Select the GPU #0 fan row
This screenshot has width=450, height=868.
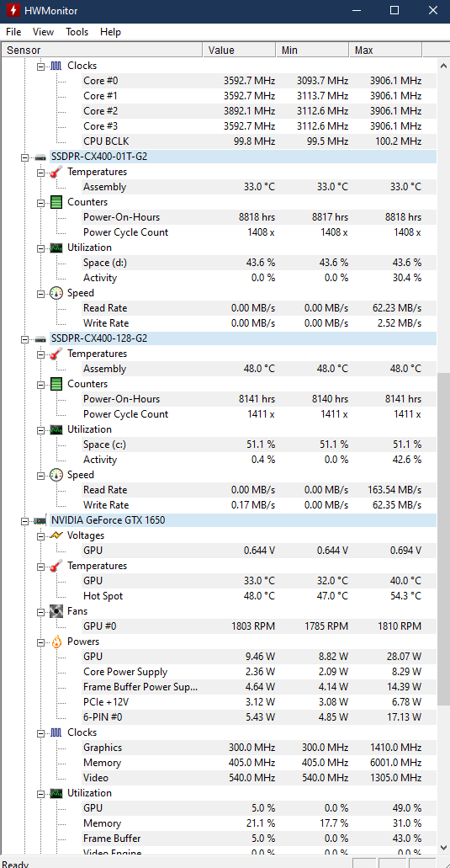click(x=259, y=626)
